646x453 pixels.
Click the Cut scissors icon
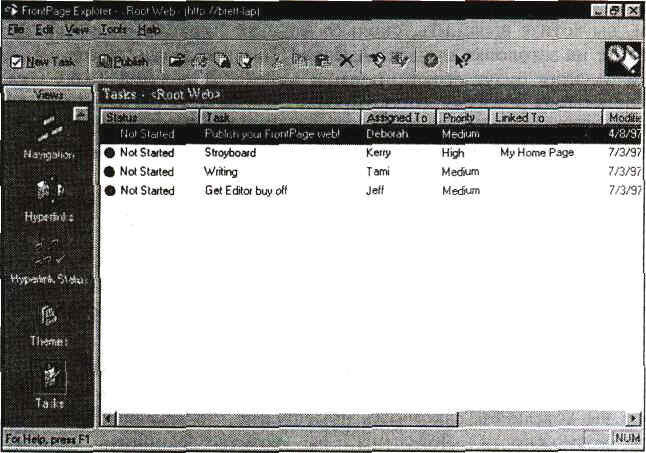(277, 61)
